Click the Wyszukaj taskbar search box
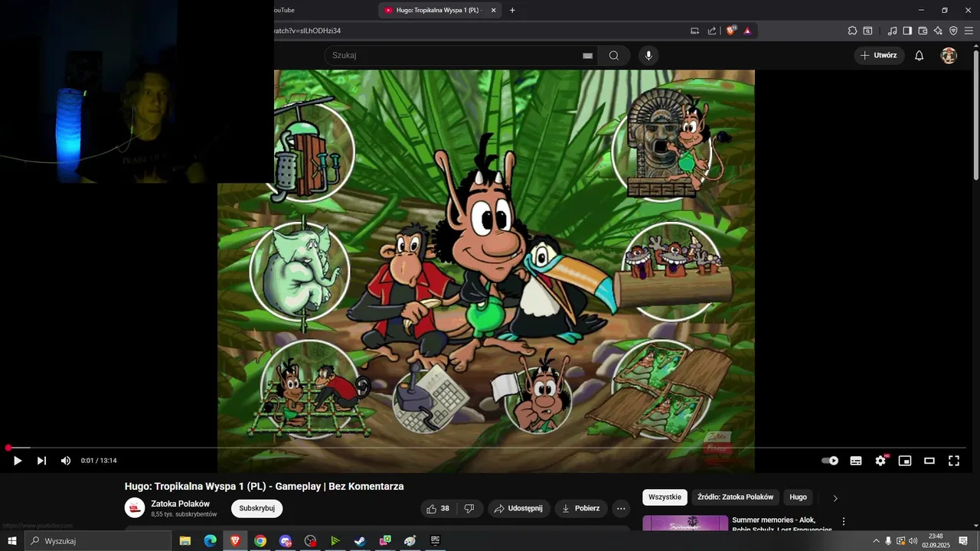Screen dimensions: 980x551 point(98,541)
